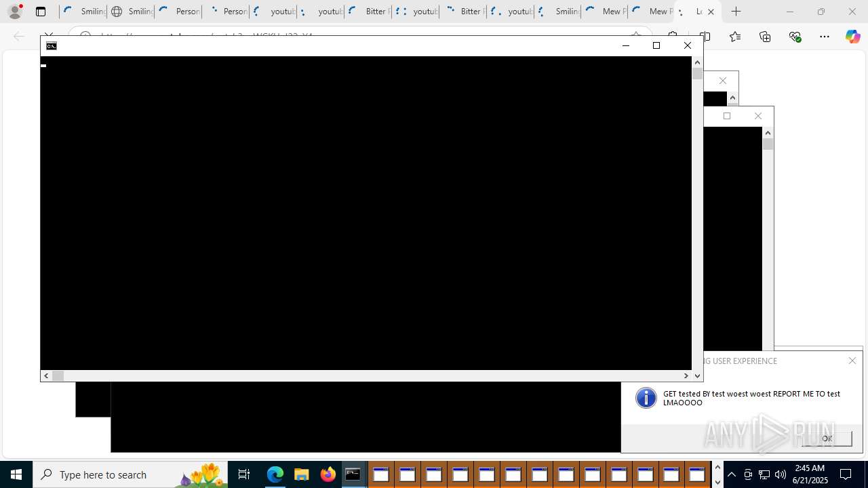Click front console vertical scrollbar down arrow

point(697,375)
